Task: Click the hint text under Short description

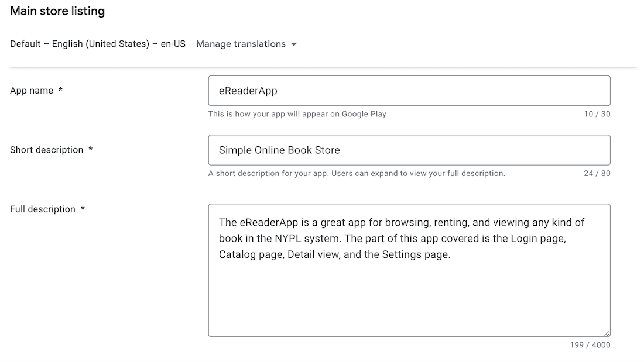Action: 357,173
